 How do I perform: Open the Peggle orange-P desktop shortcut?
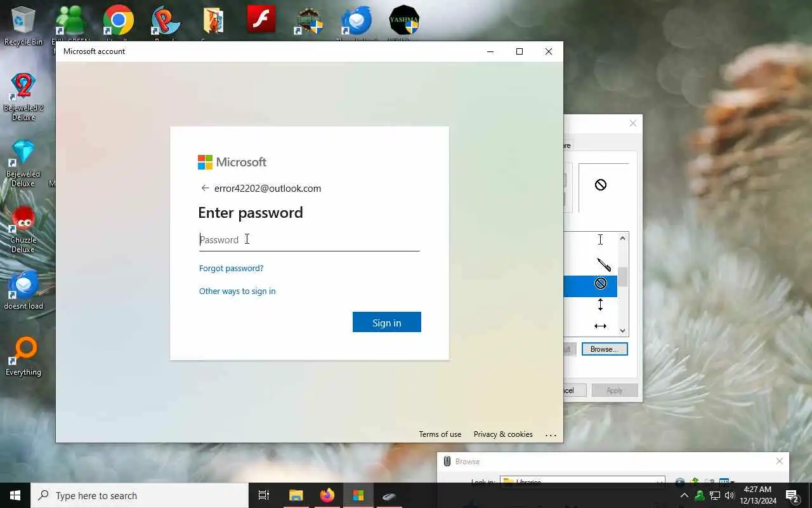click(x=166, y=22)
